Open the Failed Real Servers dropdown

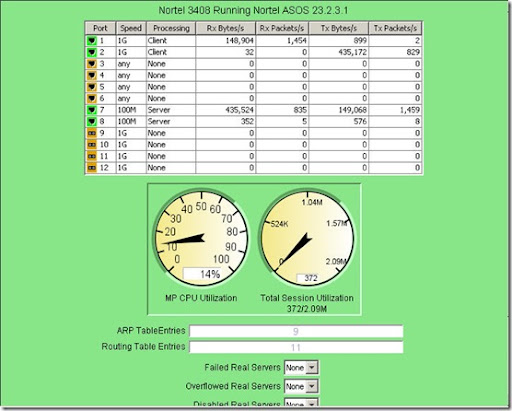[301, 367]
